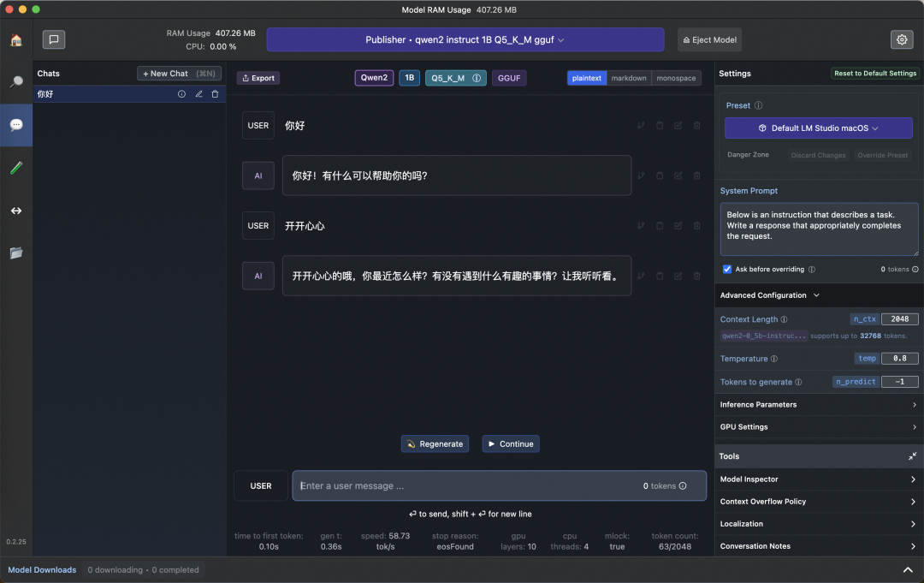Image resolution: width=924 pixels, height=583 pixels.
Task: Regenerate the last AI response
Action: pyautogui.click(x=435, y=443)
